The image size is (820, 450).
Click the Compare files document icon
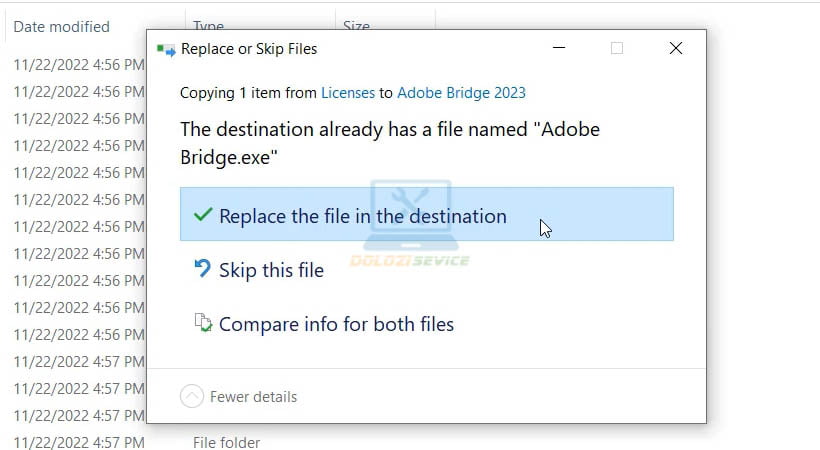click(x=203, y=323)
